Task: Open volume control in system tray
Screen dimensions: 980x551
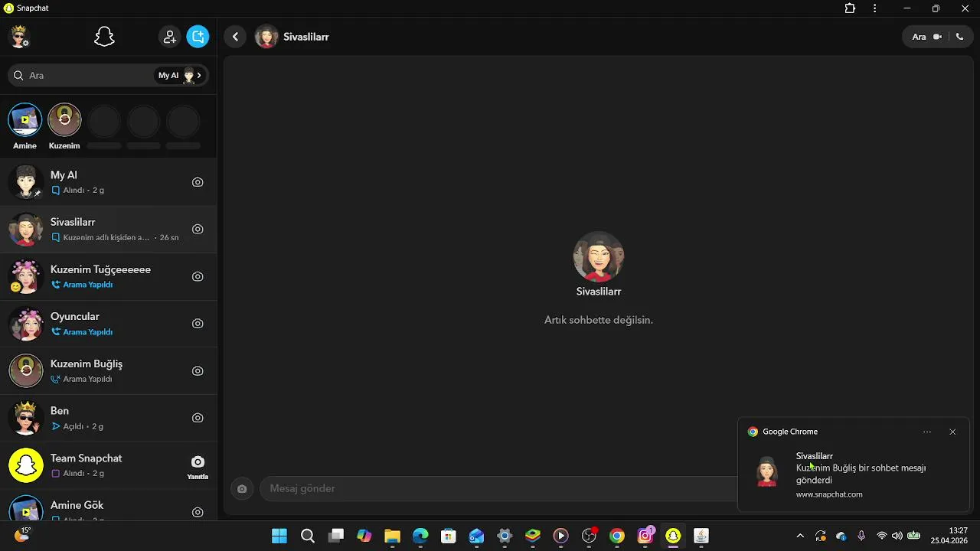Action: (x=897, y=536)
